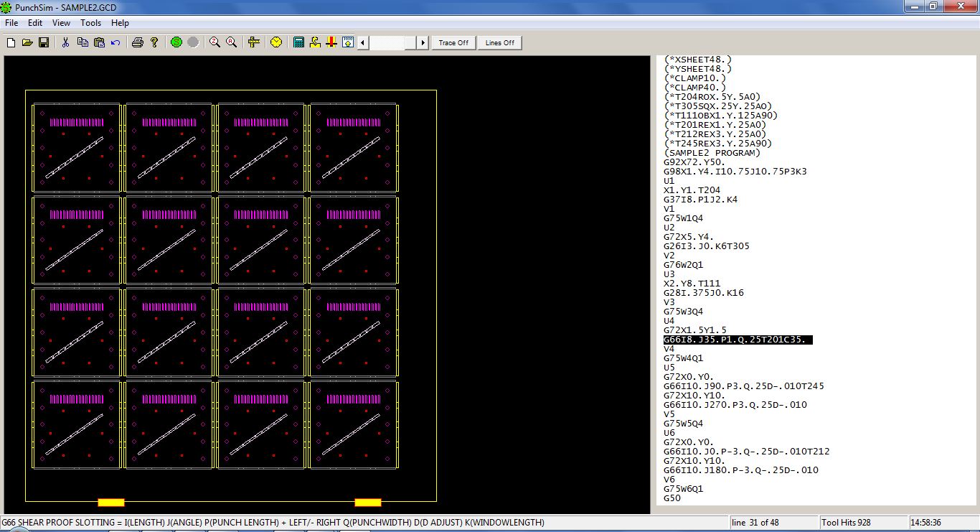Click the speed slider left arrow
Screen dimensions: 980x532
pyautogui.click(x=363, y=43)
